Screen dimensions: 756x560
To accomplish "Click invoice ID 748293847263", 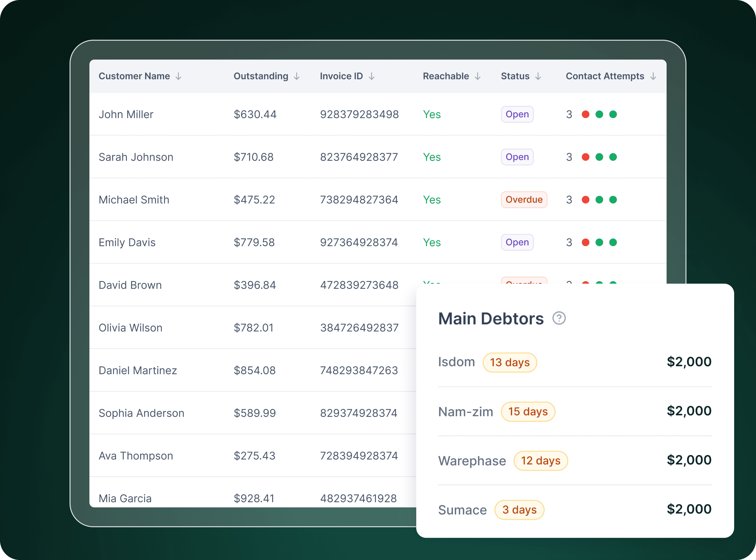I will point(359,371).
